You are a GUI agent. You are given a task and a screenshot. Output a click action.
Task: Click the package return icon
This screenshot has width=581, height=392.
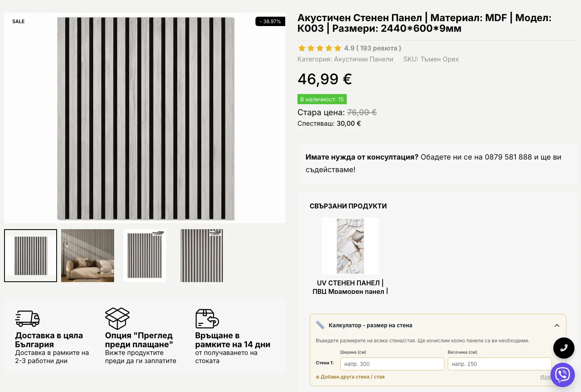click(207, 319)
